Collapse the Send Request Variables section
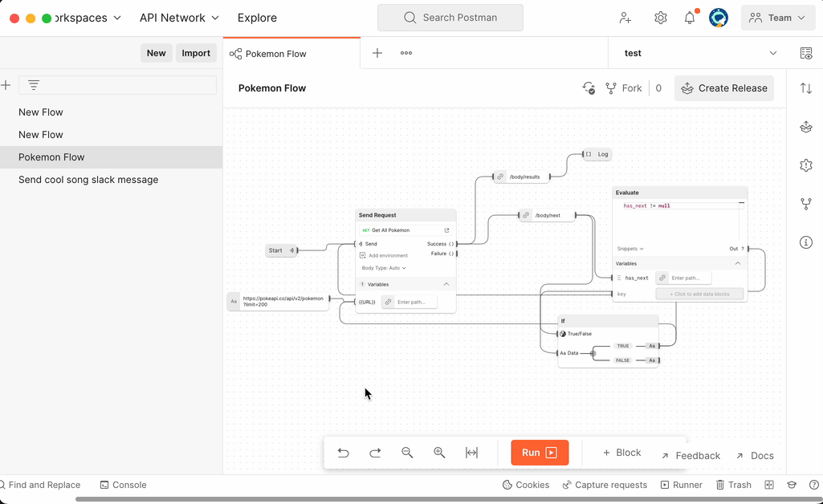823x504 pixels. point(446,284)
